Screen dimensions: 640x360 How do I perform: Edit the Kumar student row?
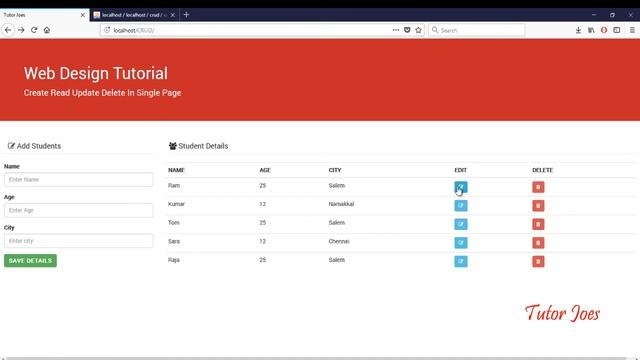click(461, 205)
